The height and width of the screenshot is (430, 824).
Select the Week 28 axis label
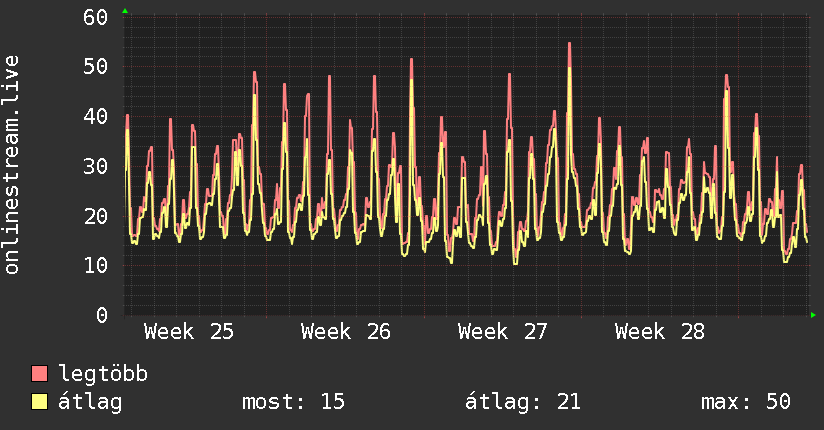coord(660,332)
